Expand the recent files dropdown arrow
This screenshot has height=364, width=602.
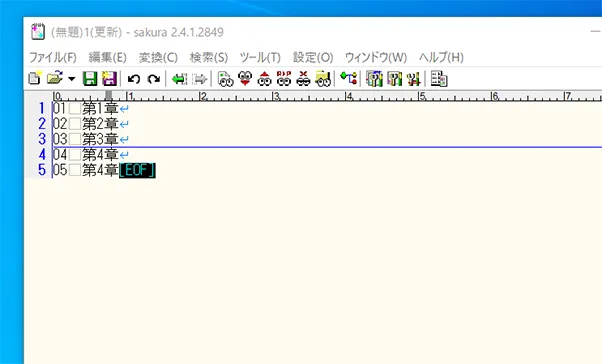coord(72,79)
